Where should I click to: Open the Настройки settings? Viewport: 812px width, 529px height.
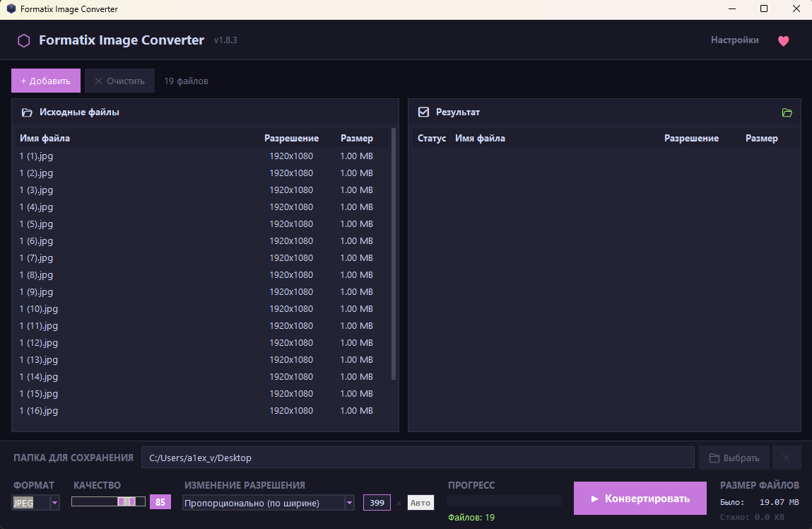[x=734, y=40]
